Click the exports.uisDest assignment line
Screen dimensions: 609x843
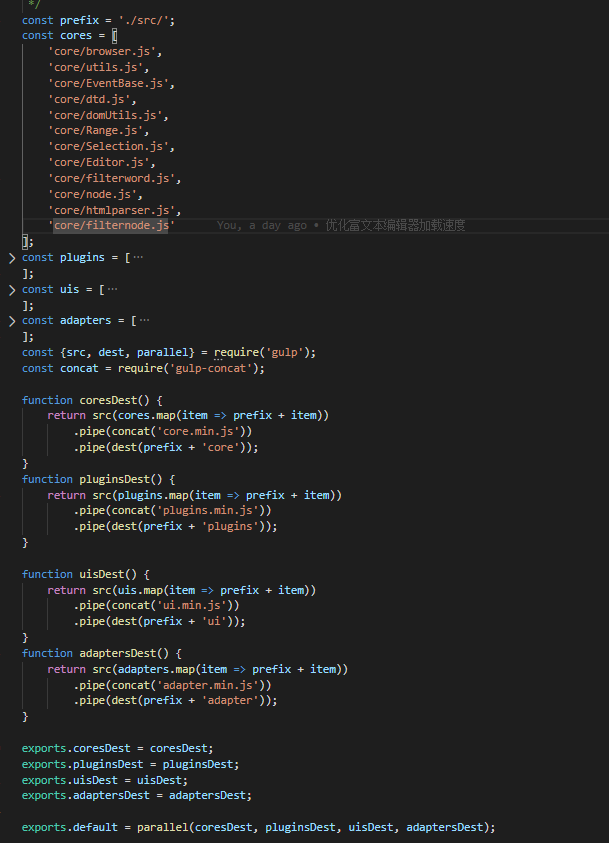(x=105, y=781)
